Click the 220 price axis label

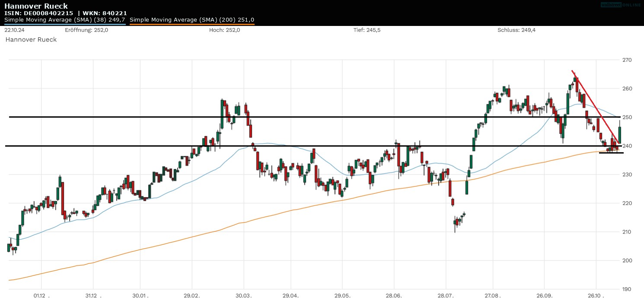click(x=627, y=203)
